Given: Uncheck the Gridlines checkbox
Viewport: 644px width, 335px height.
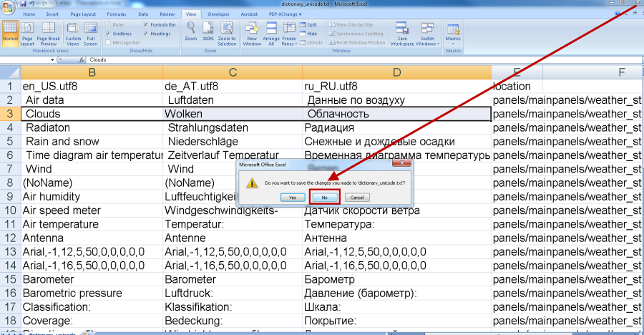Looking at the screenshot, I should pos(108,34).
